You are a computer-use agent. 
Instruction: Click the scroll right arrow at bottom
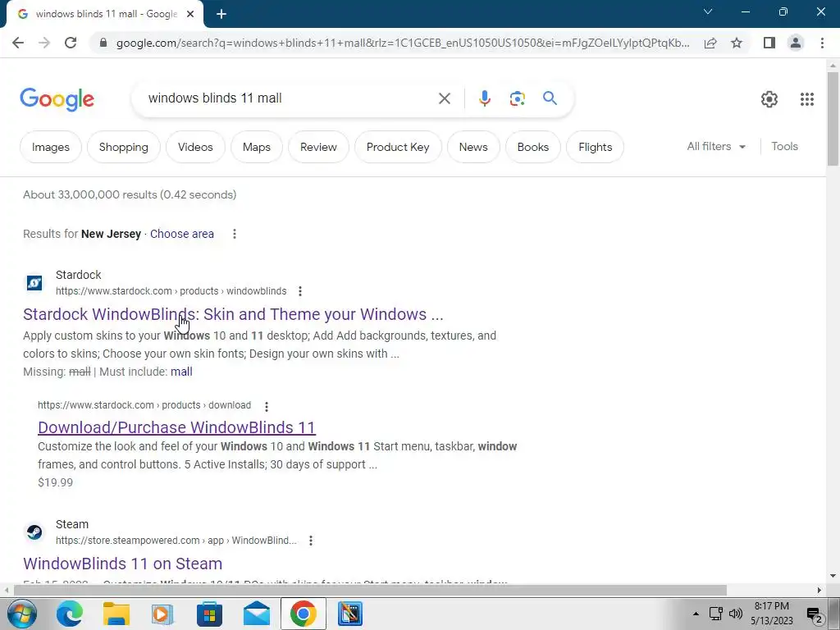click(x=819, y=591)
